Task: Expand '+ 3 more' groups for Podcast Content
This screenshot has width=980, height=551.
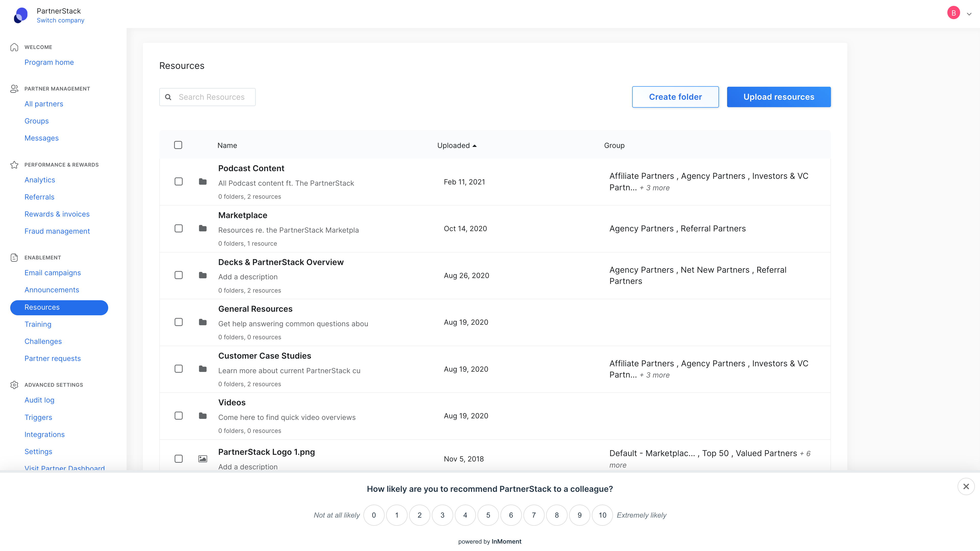Action: pyautogui.click(x=654, y=188)
